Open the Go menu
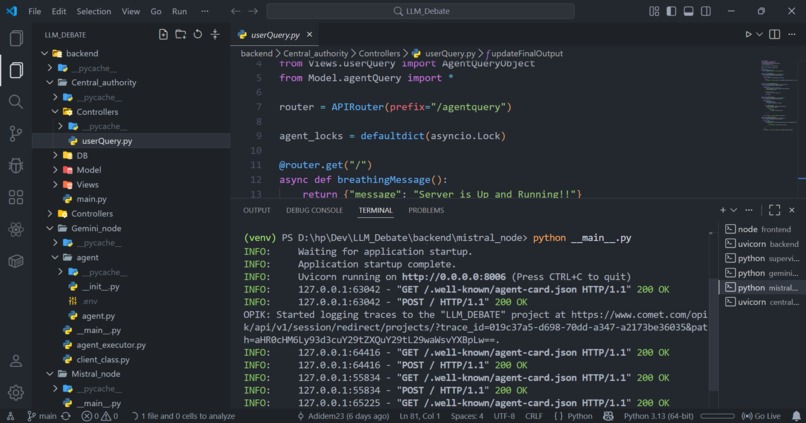Viewport: 806px width, 423px height. click(156, 11)
